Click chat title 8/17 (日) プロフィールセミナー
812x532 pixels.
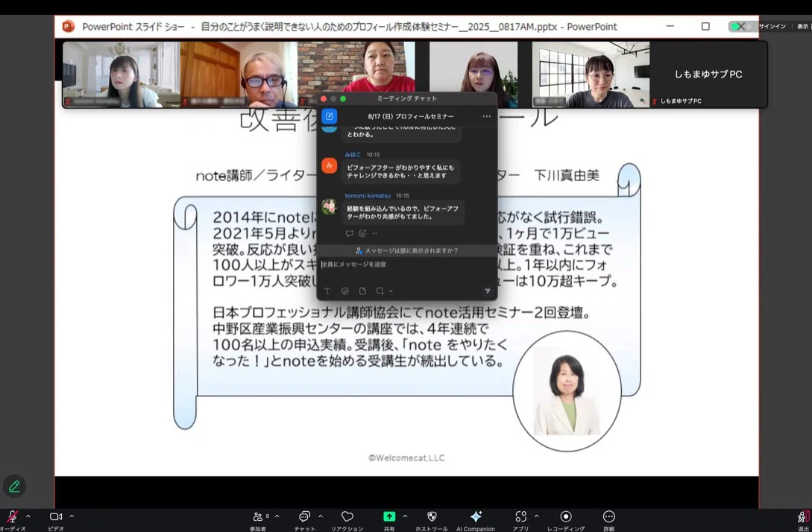click(x=411, y=116)
